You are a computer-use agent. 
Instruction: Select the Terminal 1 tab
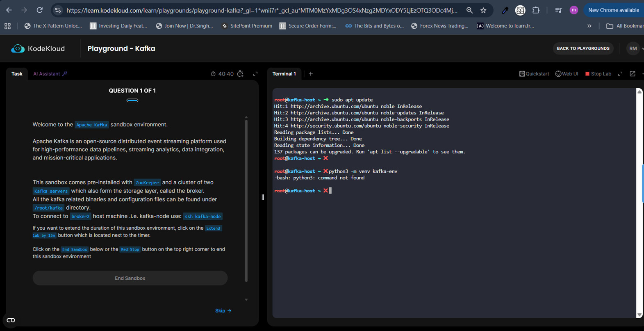(x=284, y=74)
